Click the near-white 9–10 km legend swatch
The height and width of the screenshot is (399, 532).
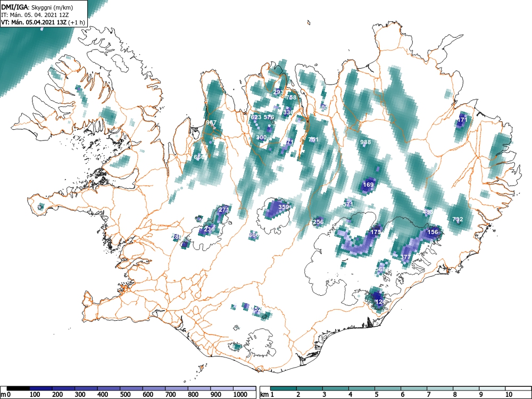click(x=492, y=389)
